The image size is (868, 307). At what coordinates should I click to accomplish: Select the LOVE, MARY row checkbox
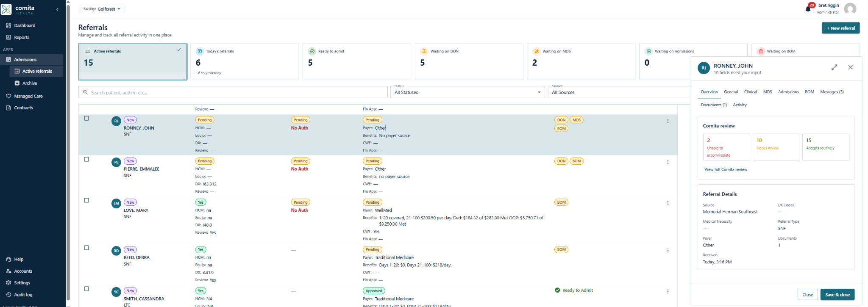tap(86, 200)
